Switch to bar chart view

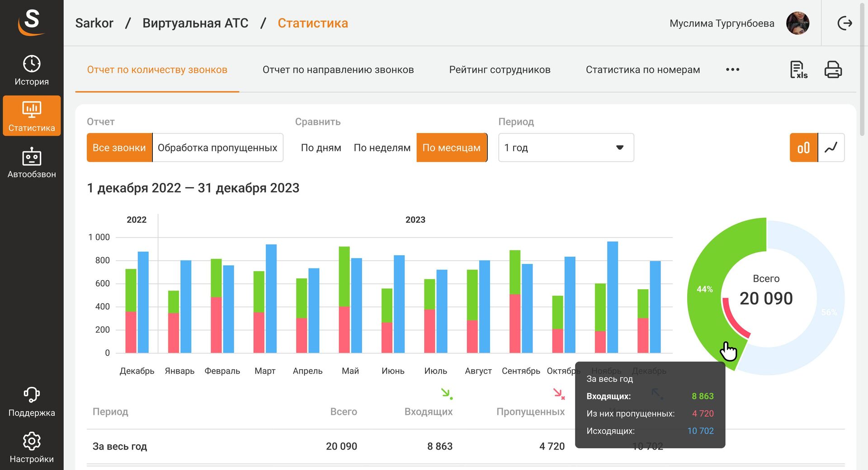tap(803, 147)
